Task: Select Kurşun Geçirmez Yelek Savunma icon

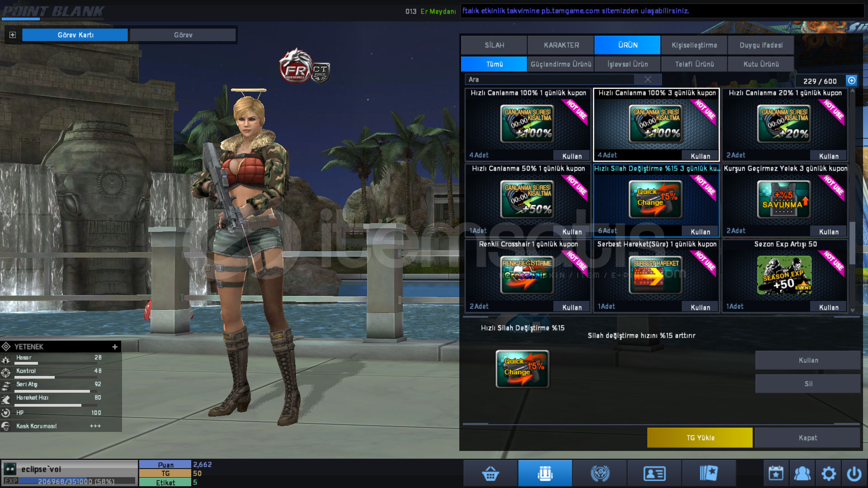Action: point(784,199)
